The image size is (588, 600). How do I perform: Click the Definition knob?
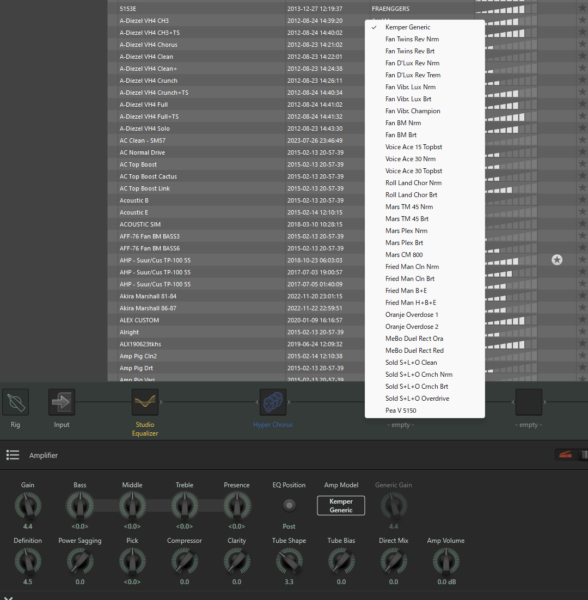tap(28, 561)
